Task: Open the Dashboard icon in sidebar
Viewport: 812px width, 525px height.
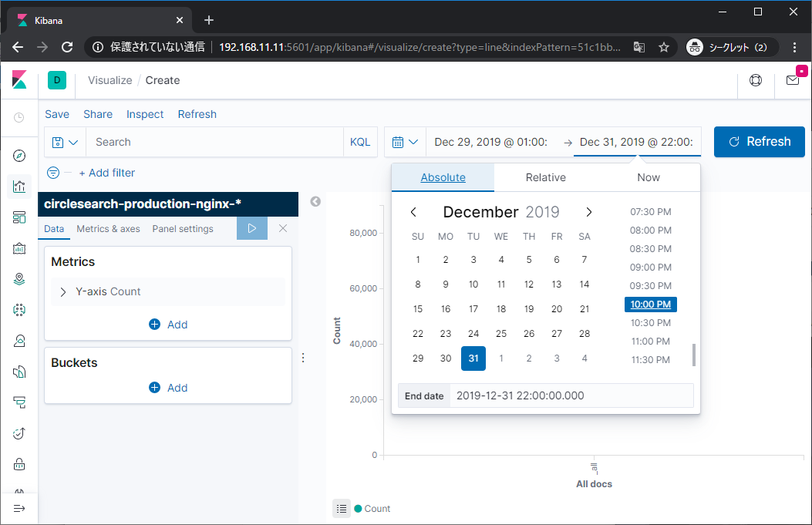Action: 19,217
